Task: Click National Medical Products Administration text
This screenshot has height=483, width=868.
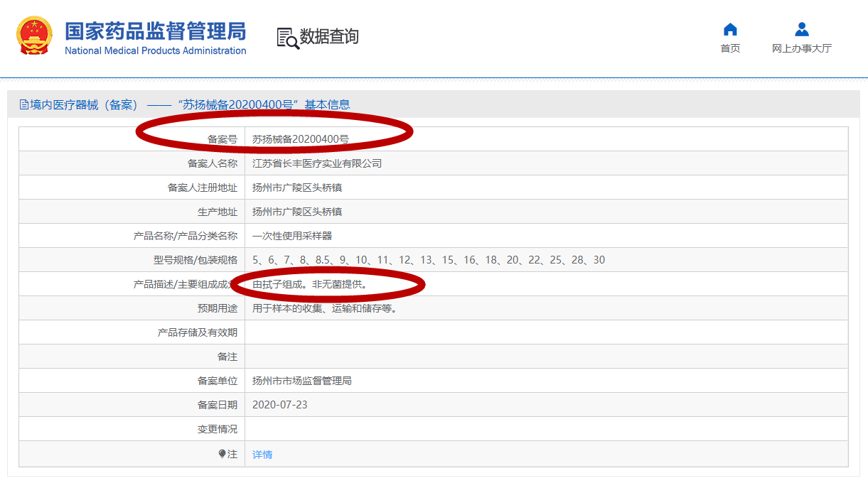Action: tap(155, 50)
